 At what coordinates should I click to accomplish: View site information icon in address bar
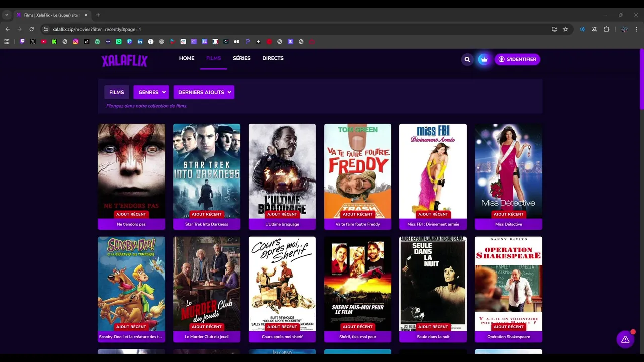pos(46,29)
